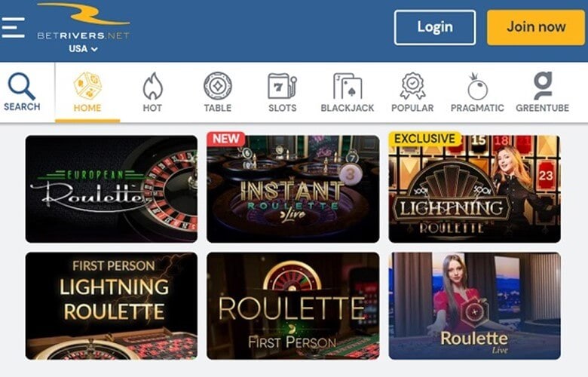Screen dimensions: 588x377
Task: Open First Person Lightning Roulette tile
Action: (x=112, y=306)
